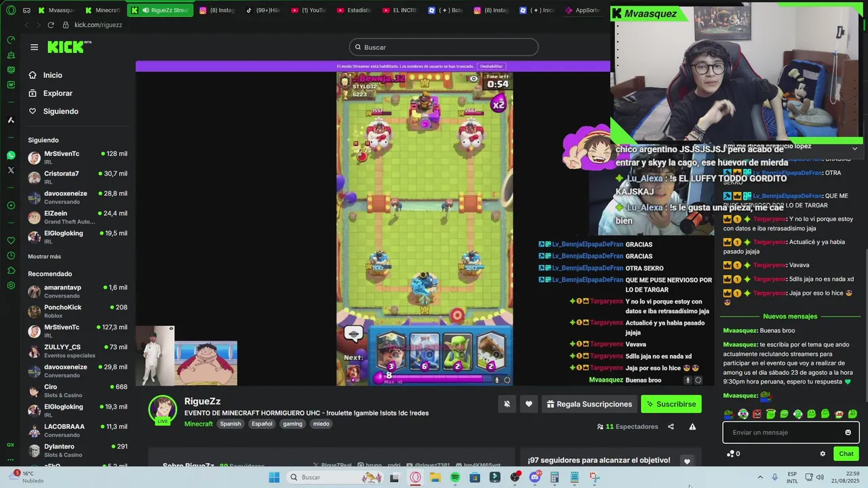Click the angry red emote in chat emote row
The width and height of the screenshot is (868, 488).
coord(757,413)
